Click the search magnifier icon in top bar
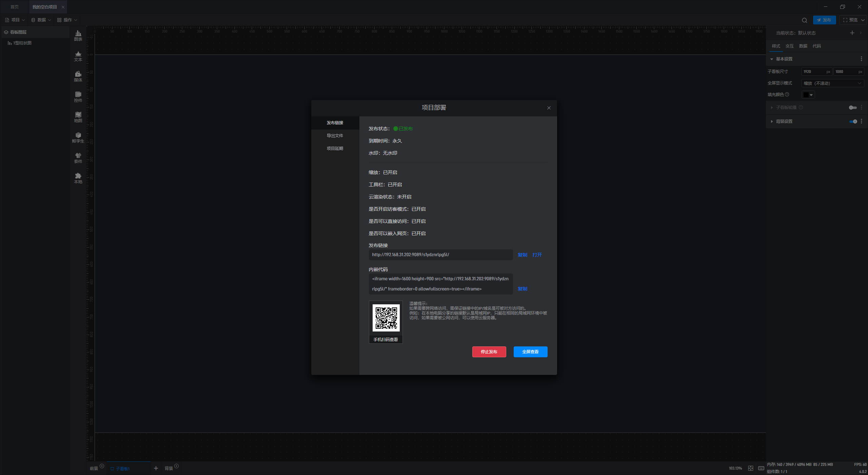The image size is (868, 475). [x=804, y=20]
